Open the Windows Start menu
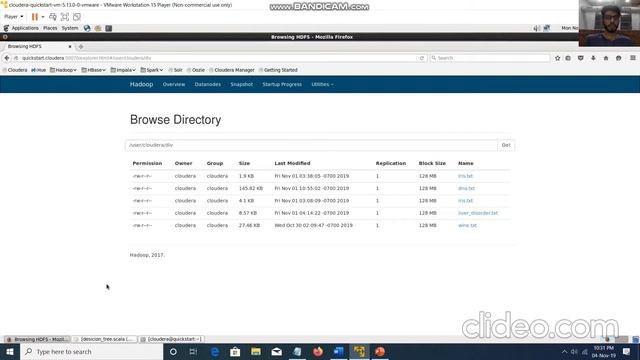This screenshot has width=640, height=360. tap(10, 351)
